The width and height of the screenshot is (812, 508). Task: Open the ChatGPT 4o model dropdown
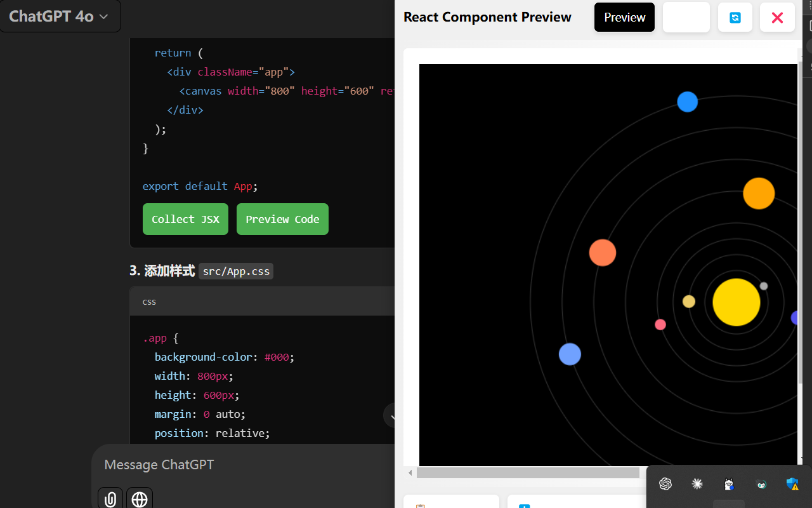point(59,17)
